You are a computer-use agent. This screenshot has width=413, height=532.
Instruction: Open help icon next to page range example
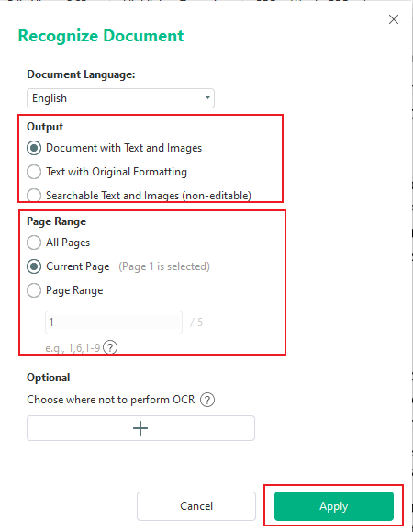110,347
